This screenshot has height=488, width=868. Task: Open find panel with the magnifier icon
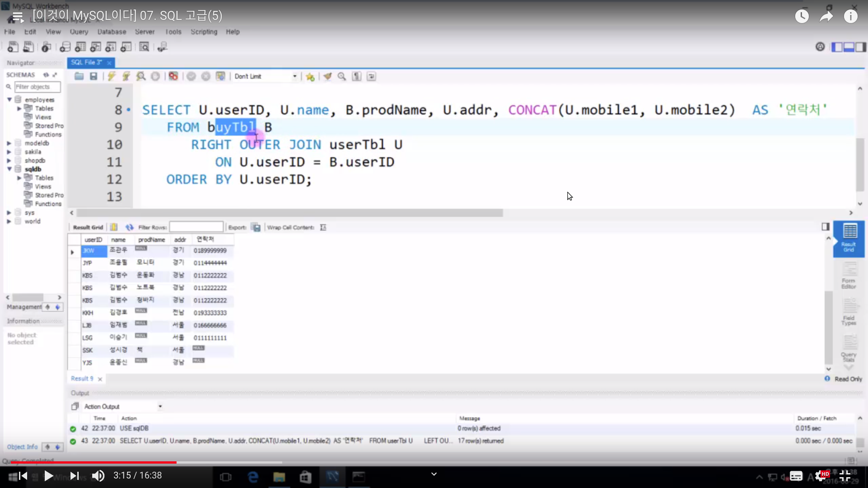(x=342, y=76)
